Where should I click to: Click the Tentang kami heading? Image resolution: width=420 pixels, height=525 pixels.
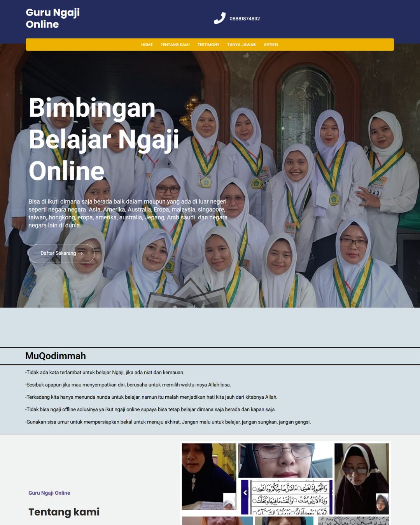[x=64, y=512]
